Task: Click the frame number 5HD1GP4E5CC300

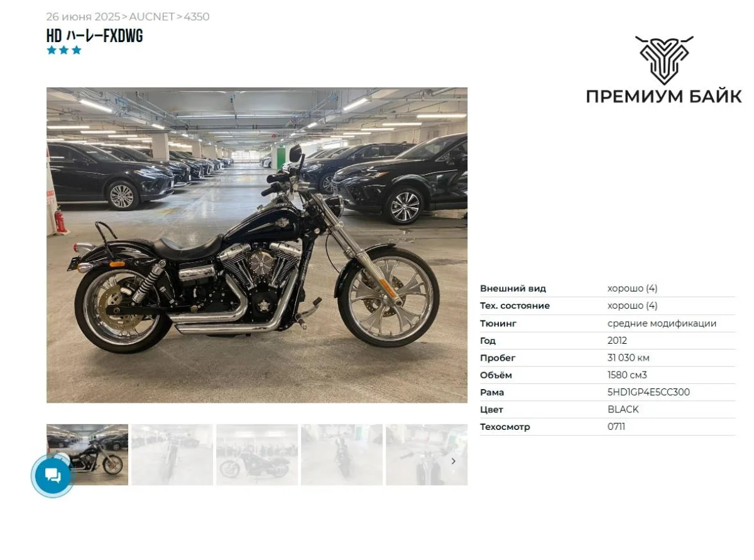Action: tap(648, 392)
